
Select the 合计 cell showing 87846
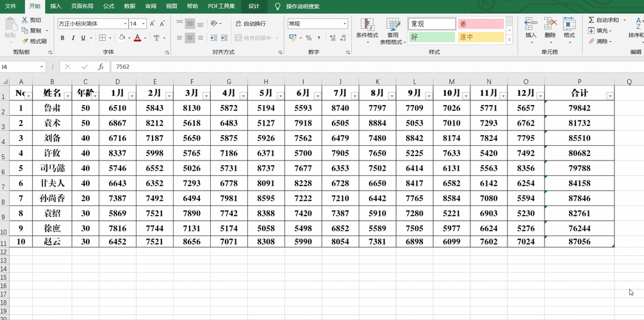[x=579, y=199]
